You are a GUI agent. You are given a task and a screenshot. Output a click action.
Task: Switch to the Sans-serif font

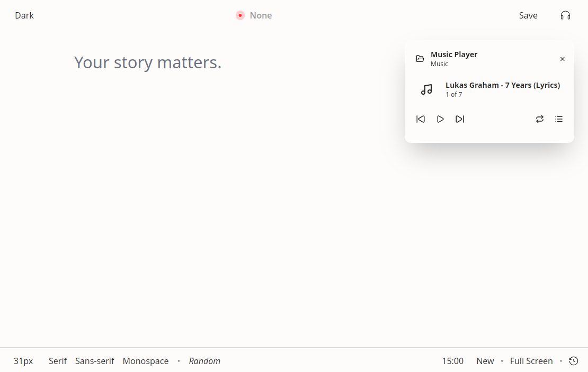point(94,361)
